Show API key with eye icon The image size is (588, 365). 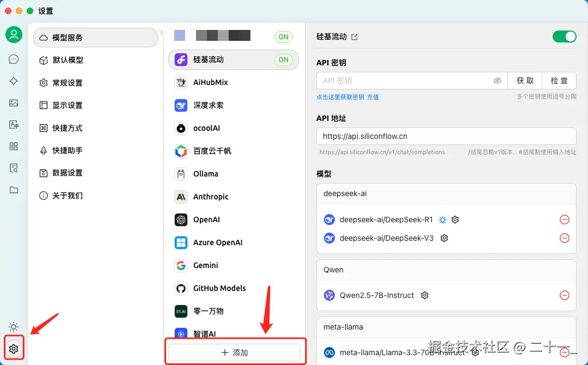pyautogui.click(x=497, y=81)
